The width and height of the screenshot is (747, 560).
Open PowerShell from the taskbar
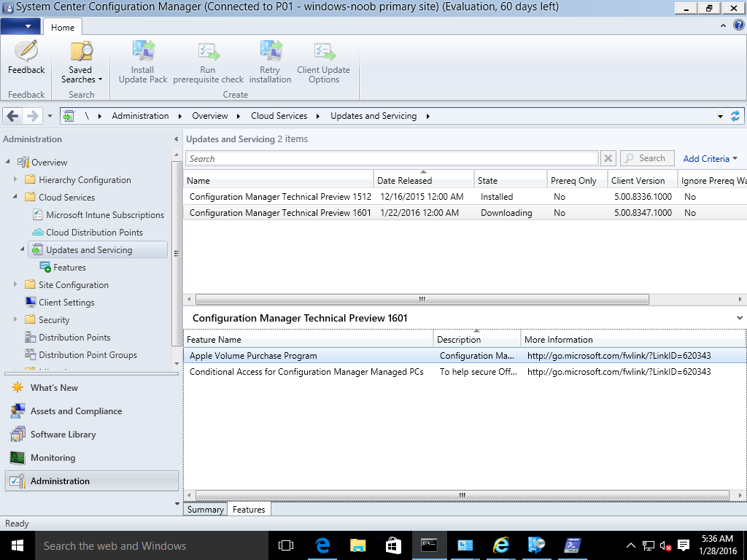pyautogui.click(x=572, y=545)
